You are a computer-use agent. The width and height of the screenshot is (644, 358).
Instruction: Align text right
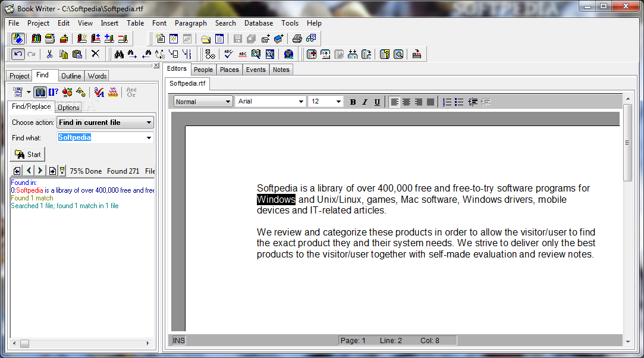(x=419, y=102)
